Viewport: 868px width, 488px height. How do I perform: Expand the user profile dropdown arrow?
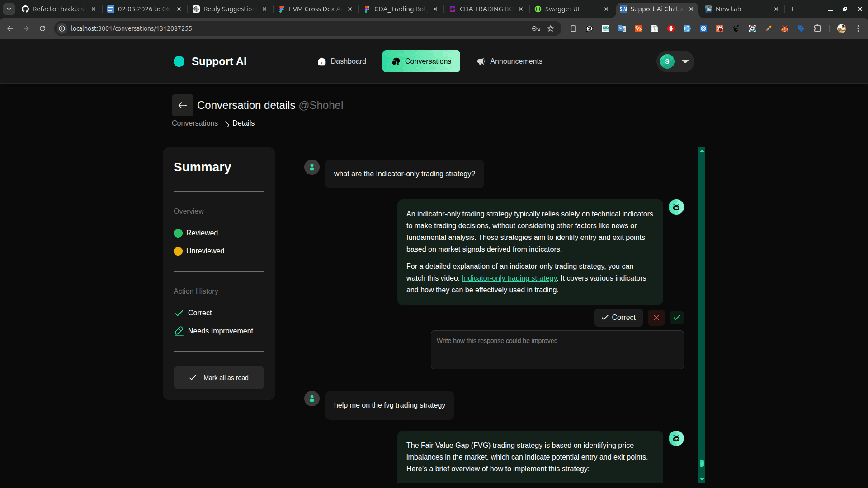(685, 61)
